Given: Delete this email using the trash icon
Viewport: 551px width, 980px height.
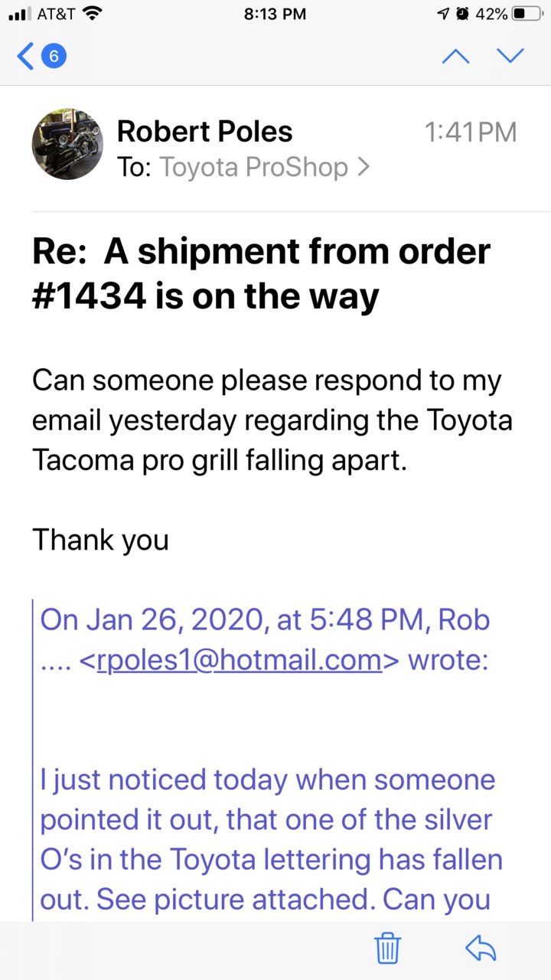Looking at the screenshot, I should point(388,947).
